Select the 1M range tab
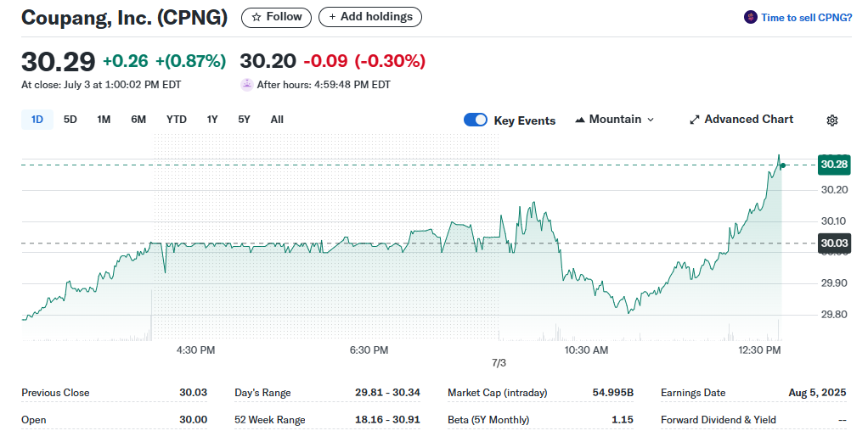This screenshot has height=442, width=868. pos(104,120)
